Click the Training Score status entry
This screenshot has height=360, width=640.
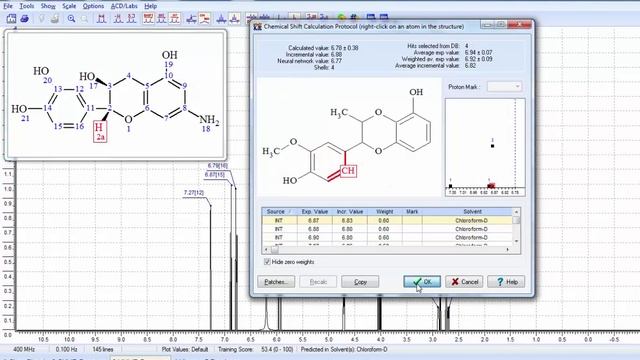256,349
